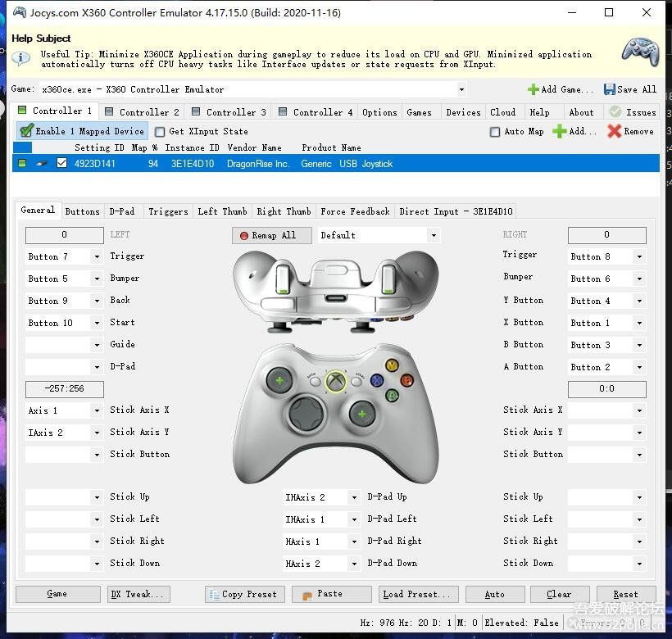Viewport: 672px width, 639px height.
Task: Switch to the Triggers sub-tab
Action: [x=168, y=211]
